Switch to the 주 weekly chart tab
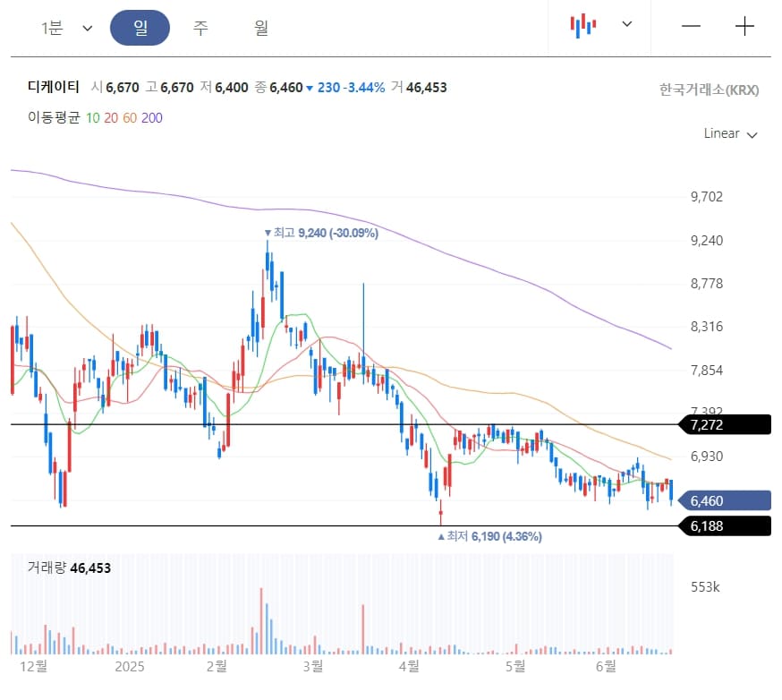This screenshot has height=700, width=782. tap(200, 28)
